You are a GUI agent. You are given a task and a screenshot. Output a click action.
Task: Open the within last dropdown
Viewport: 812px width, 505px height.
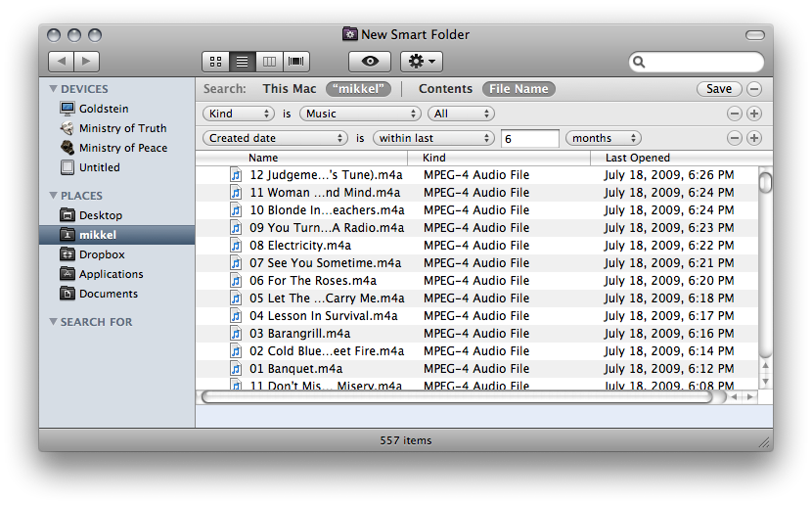[433, 138]
